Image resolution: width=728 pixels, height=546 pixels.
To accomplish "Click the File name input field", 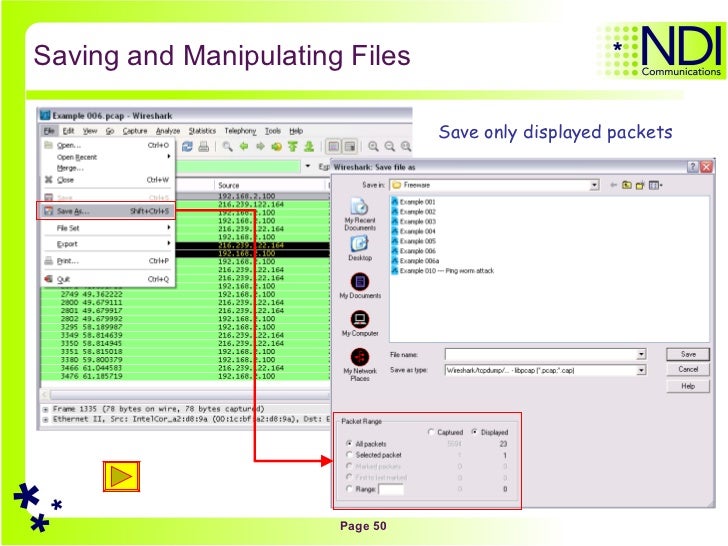I will coord(540,355).
